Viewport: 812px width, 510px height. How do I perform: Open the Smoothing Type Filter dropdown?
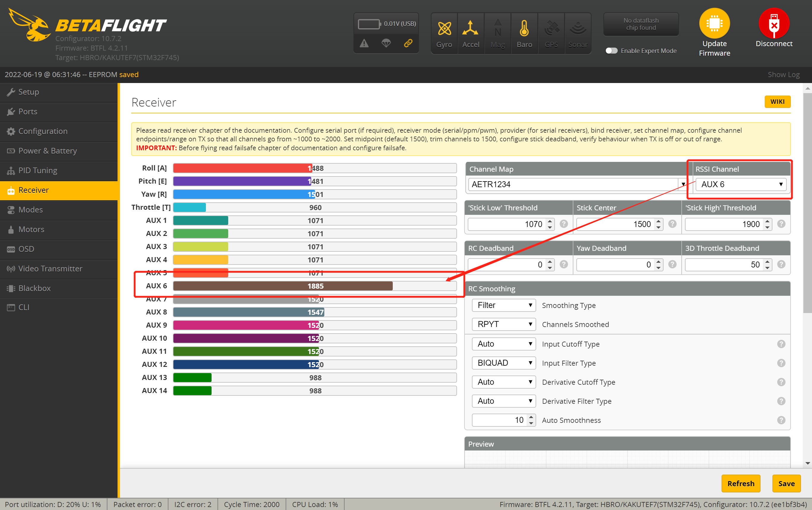click(504, 305)
